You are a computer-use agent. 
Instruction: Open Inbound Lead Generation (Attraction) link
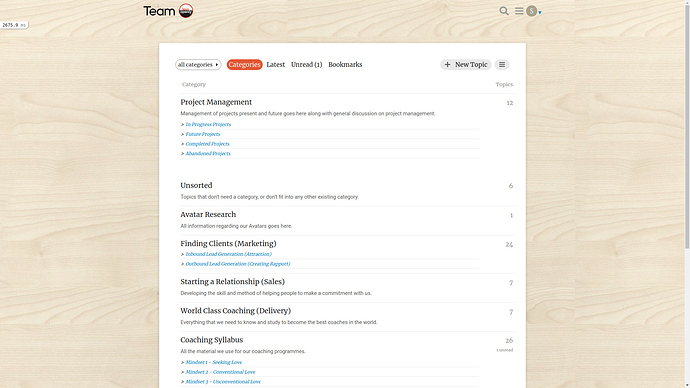pyautogui.click(x=228, y=254)
